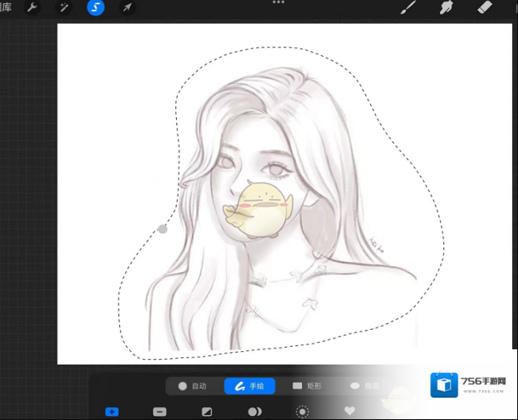Click the Remove from selection minus icon
Viewport: 518px width, 420px height.
[x=159, y=412]
